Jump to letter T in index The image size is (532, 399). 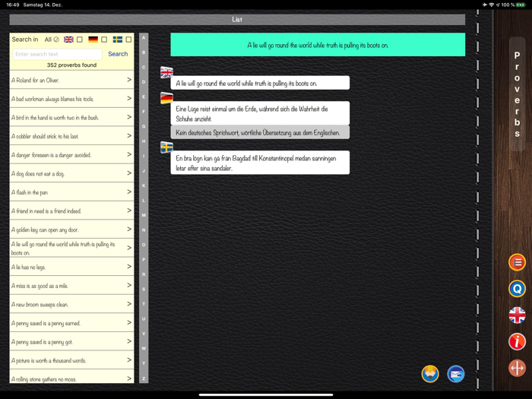(x=144, y=304)
